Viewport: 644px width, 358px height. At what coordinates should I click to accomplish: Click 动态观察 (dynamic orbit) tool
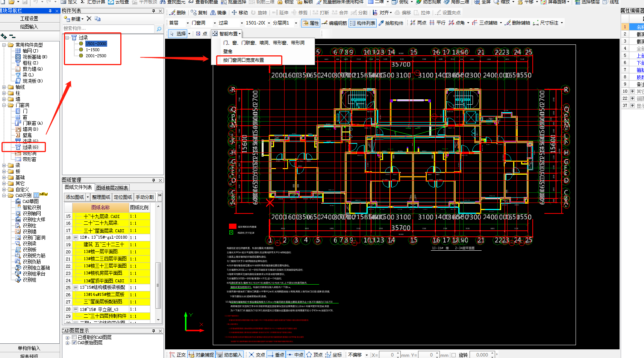pos(428,2)
